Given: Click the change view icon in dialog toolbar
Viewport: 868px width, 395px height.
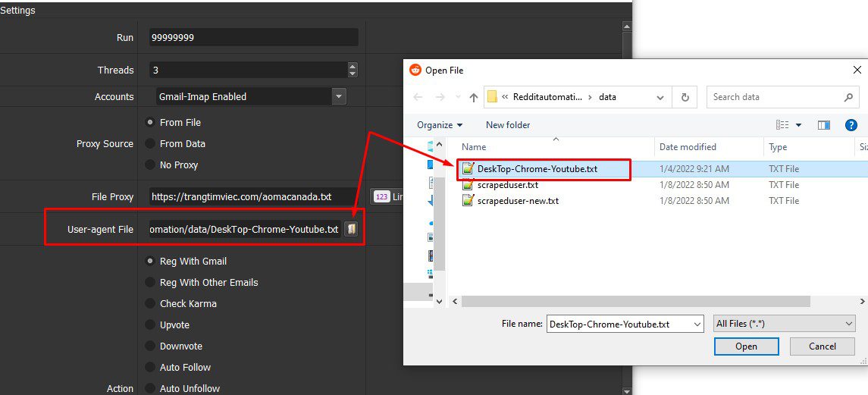Looking at the screenshot, I should pos(782,125).
